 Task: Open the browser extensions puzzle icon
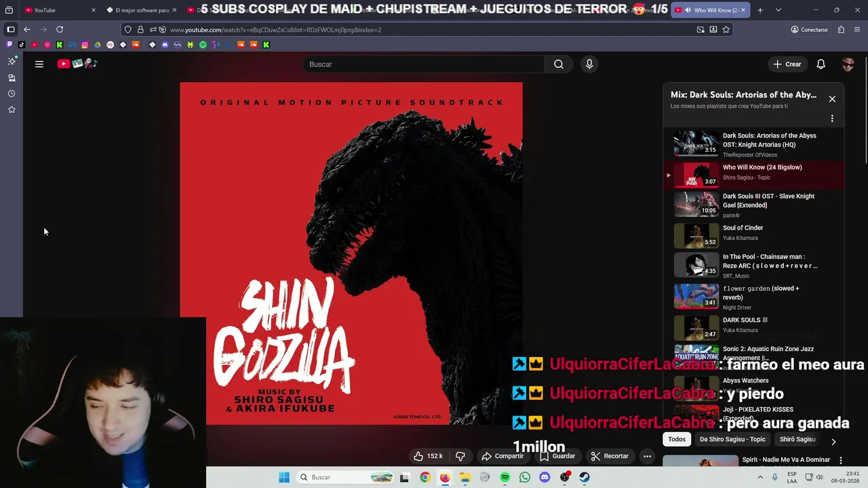841,30
